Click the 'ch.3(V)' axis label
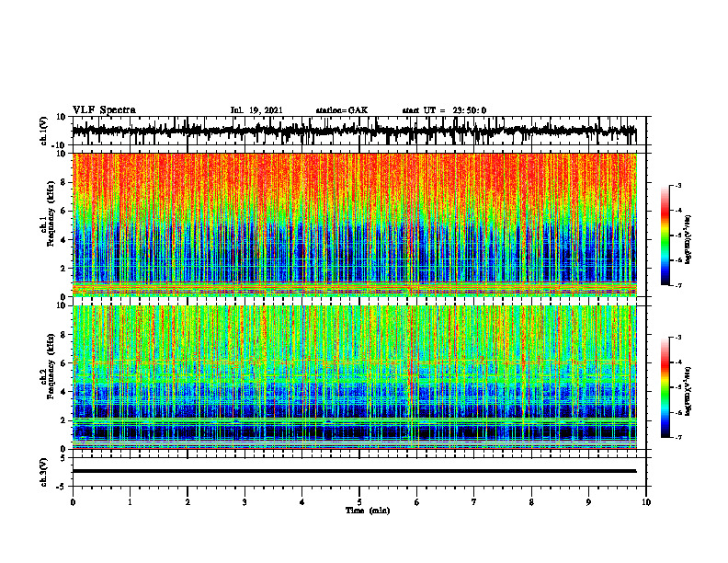 [44, 472]
